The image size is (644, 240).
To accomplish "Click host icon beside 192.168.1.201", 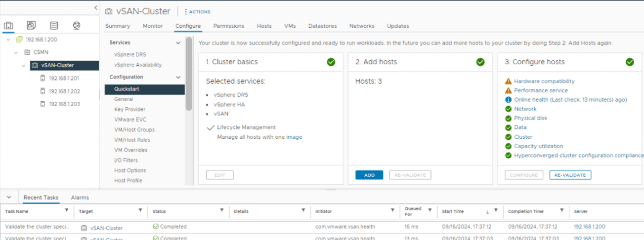I will pyautogui.click(x=43, y=78).
